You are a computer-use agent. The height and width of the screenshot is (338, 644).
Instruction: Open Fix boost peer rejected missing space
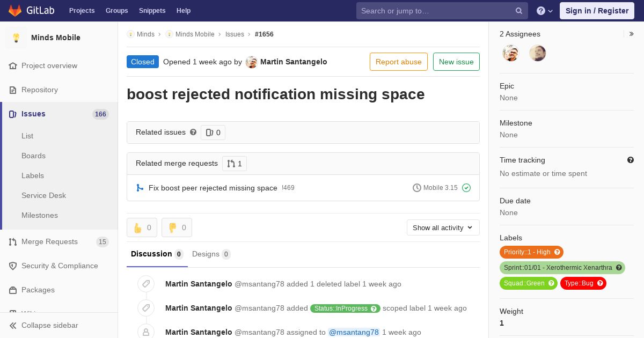(213, 188)
